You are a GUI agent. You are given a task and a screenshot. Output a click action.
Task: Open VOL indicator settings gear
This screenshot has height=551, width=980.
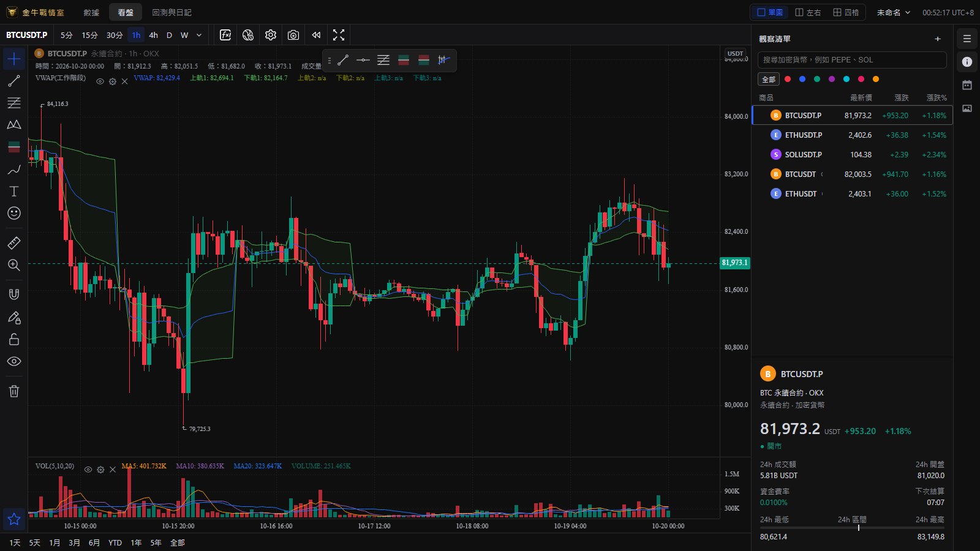coord(100,470)
